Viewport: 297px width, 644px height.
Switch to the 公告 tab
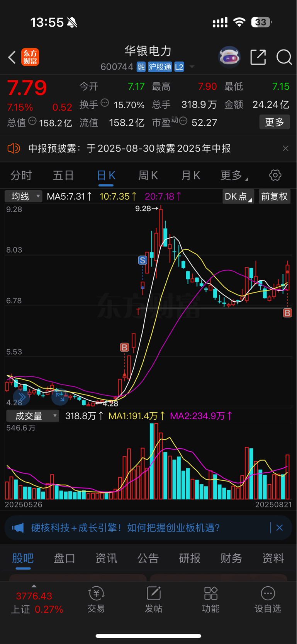tap(148, 559)
